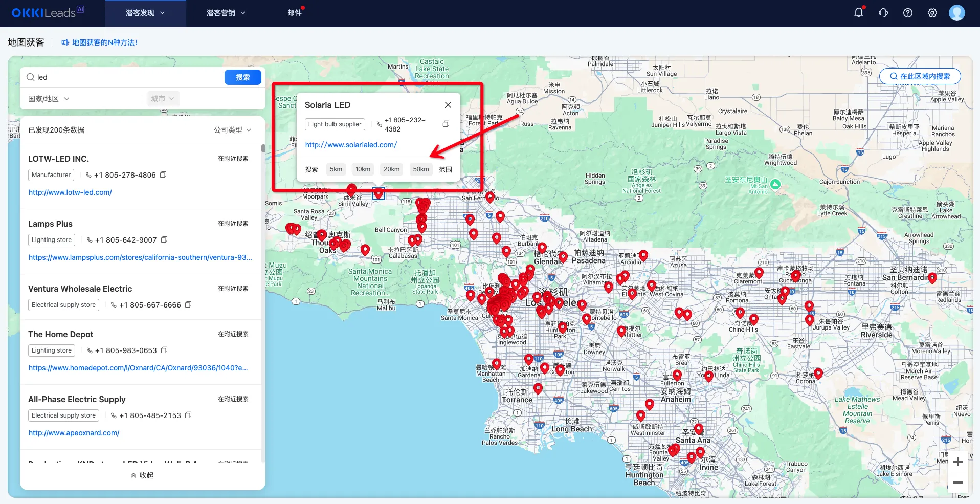Expand the 潜客营销 menu
Screen dimensions: 980x504
click(226, 13)
